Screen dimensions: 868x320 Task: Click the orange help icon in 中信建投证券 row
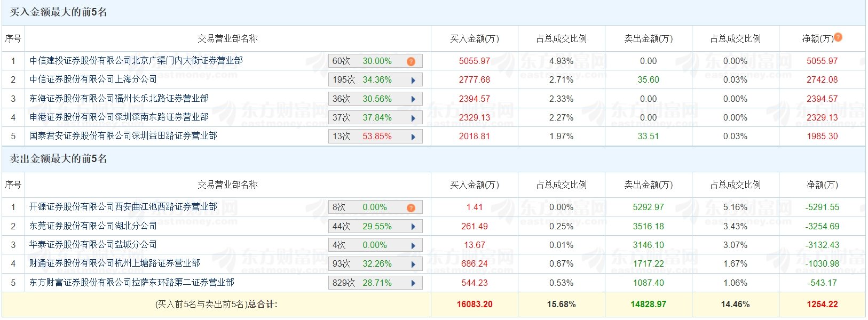(x=411, y=61)
